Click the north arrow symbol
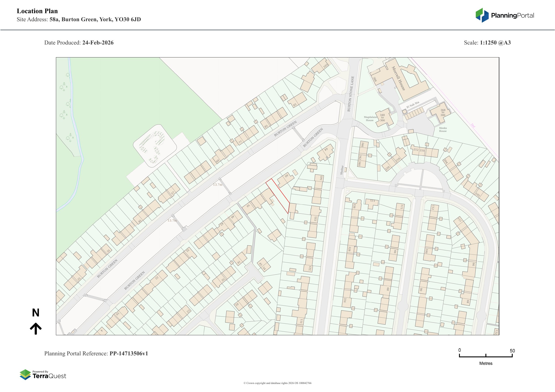This screenshot has width=555, height=392. pos(36,329)
